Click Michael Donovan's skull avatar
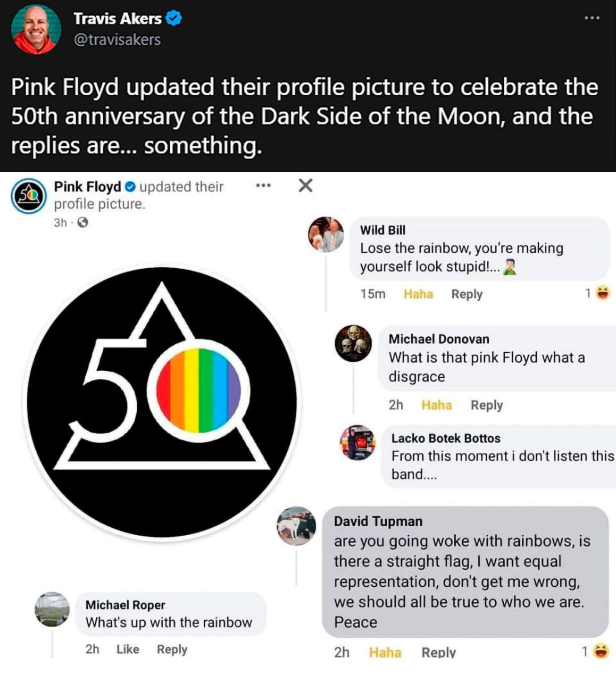616x681 pixels. click(x=353, y=343)
